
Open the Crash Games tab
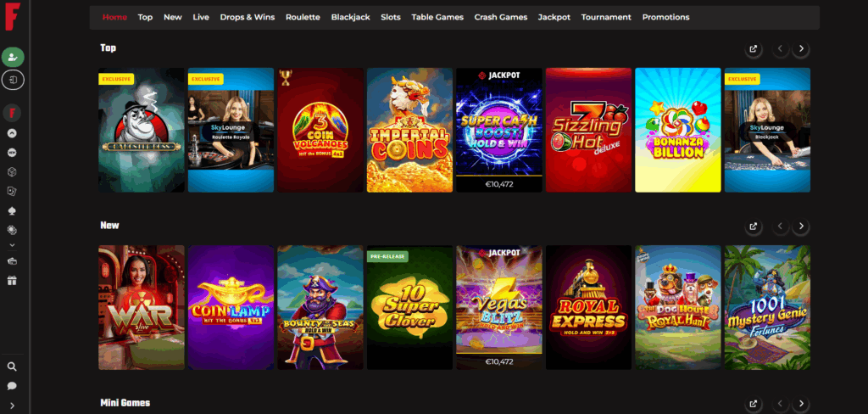click(x=501, y=17)
